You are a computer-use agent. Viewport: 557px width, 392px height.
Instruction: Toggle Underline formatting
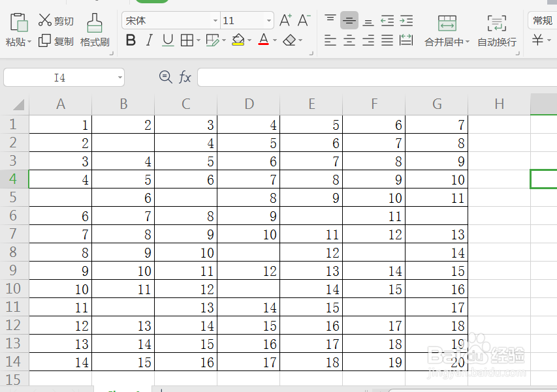pyautogui.click(x=168, y=40)
